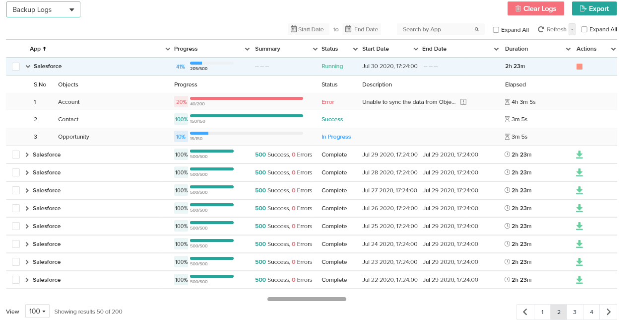Check the box for Jul 26 2020 Salesforce row

click(16, 208)
